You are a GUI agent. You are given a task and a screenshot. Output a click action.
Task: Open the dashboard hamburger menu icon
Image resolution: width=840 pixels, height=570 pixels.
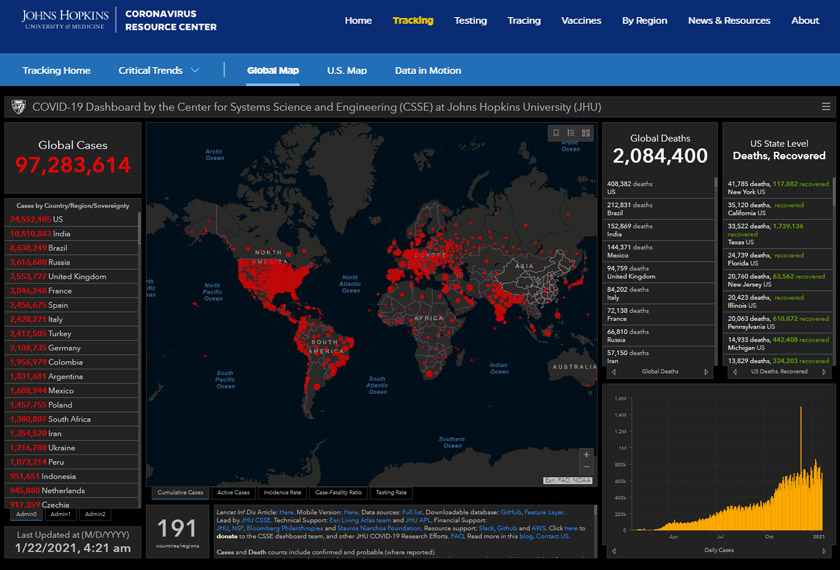(x=825, y=107)
